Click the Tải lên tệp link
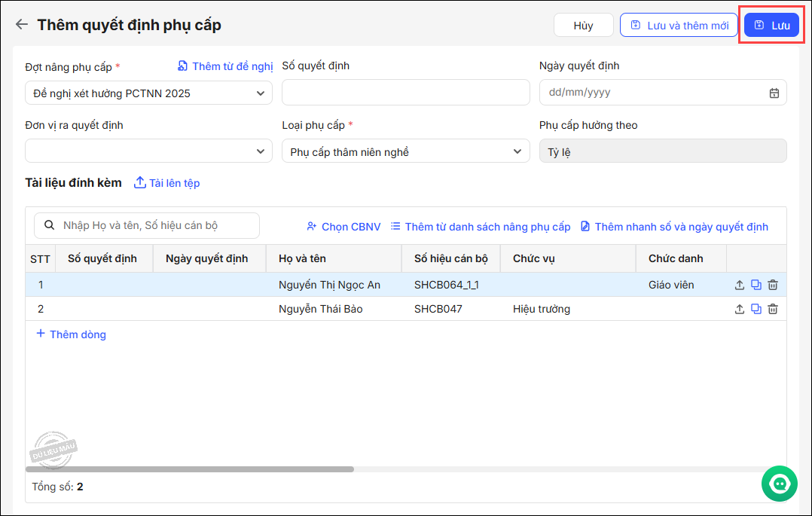The height and width of the screenshot is (516, 812). (167, 183)
